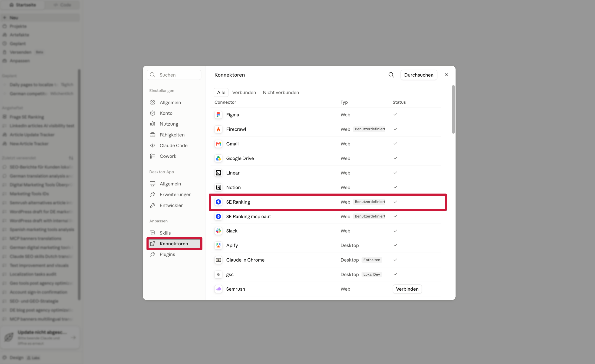
Task: Click the Enthalten badge for Claude in Chrome
Action: pos(372,260)
